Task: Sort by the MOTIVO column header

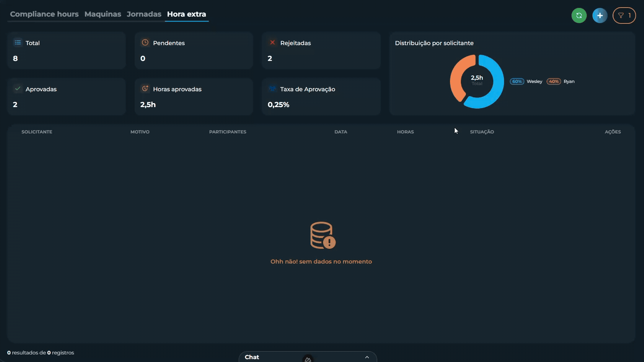Action: (x=140, y=132)
